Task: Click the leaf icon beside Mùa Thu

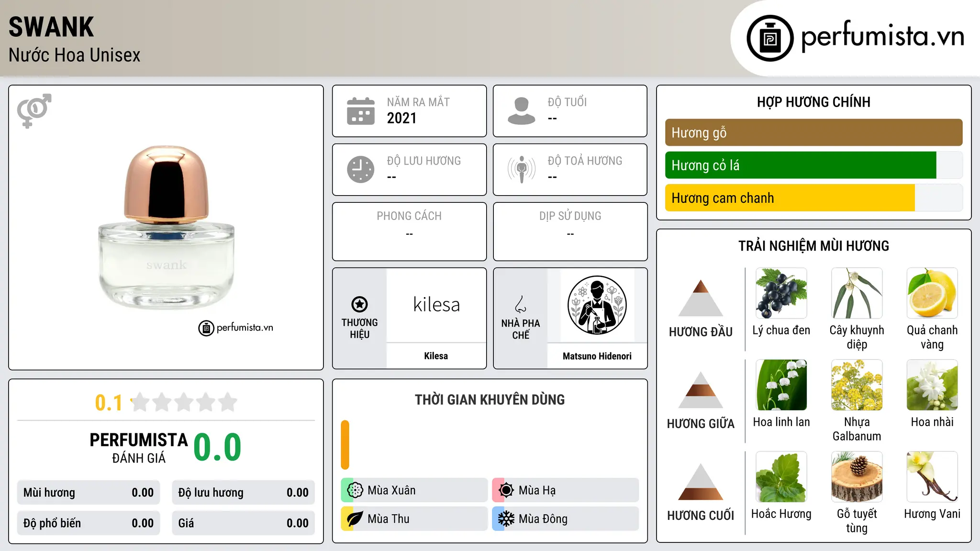Action: pos(355,519)
